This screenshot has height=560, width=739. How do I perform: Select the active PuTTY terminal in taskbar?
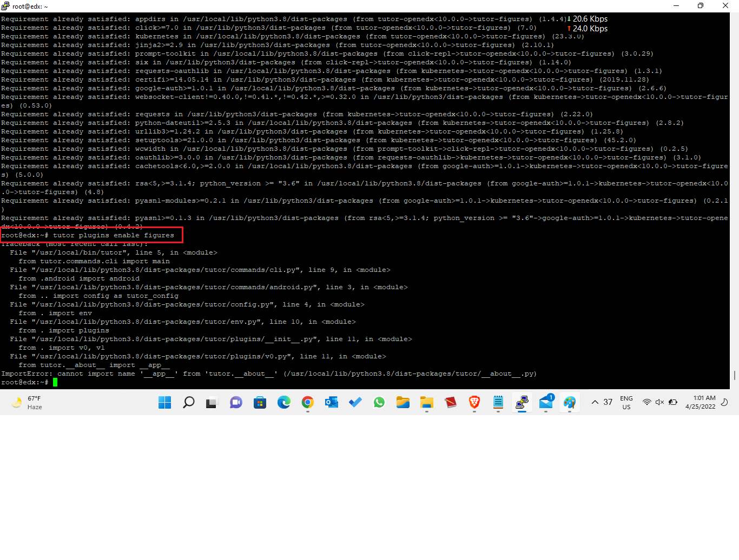[x=522, y=402]
